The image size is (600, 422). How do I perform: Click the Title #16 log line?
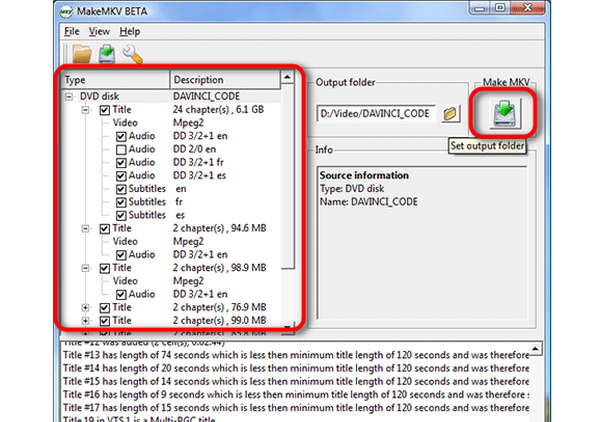[x=296, y=394]
